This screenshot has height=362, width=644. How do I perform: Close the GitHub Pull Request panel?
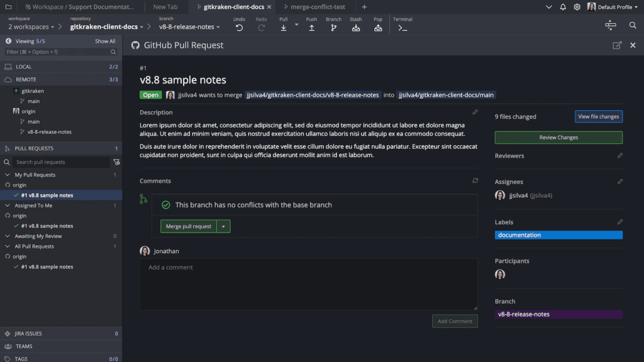coord(633,45)
